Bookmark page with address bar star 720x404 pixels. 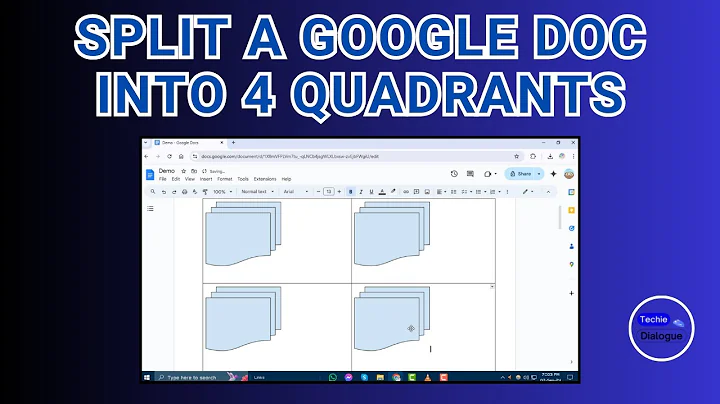tap(517, 157)
